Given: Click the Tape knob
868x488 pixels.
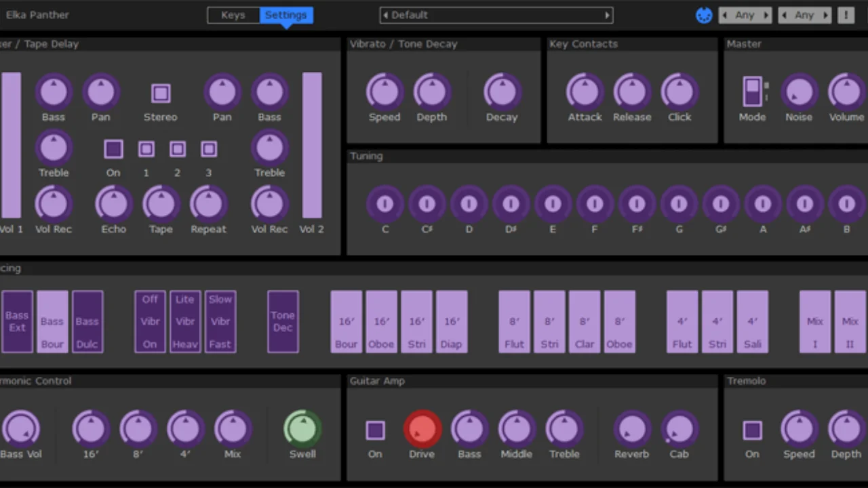Looking at the screenshot, I should point(161,204).
